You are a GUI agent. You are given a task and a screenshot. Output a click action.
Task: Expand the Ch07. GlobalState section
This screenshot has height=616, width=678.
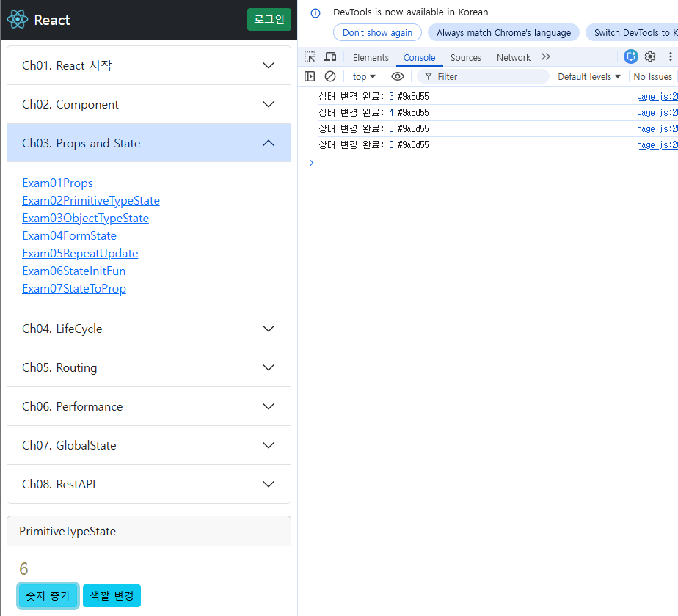pyautogui.click(x=149, y=445)
